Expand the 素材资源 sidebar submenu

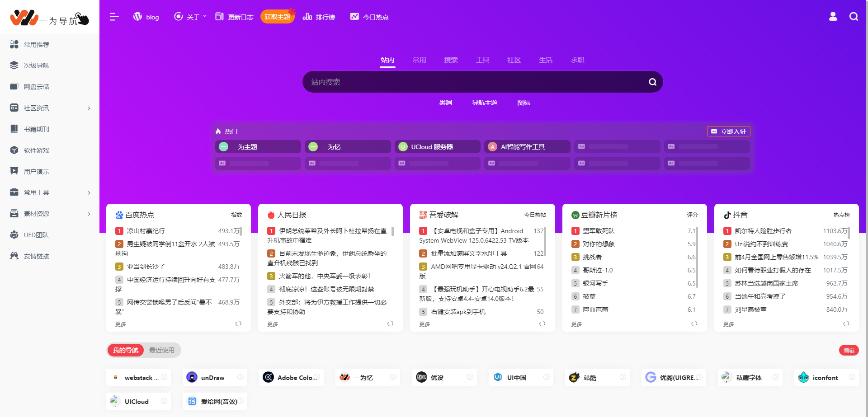[x=89, y=214]
